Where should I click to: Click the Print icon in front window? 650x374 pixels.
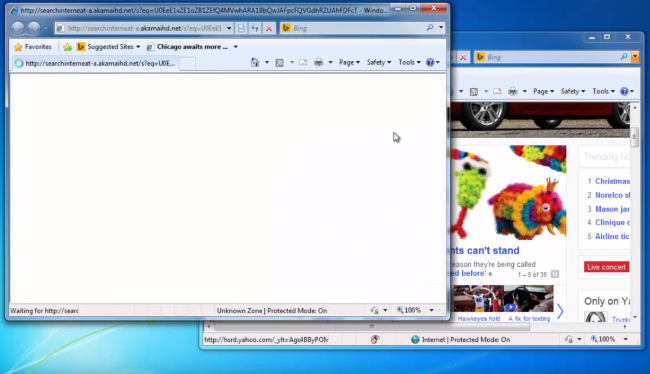point(318,62)
